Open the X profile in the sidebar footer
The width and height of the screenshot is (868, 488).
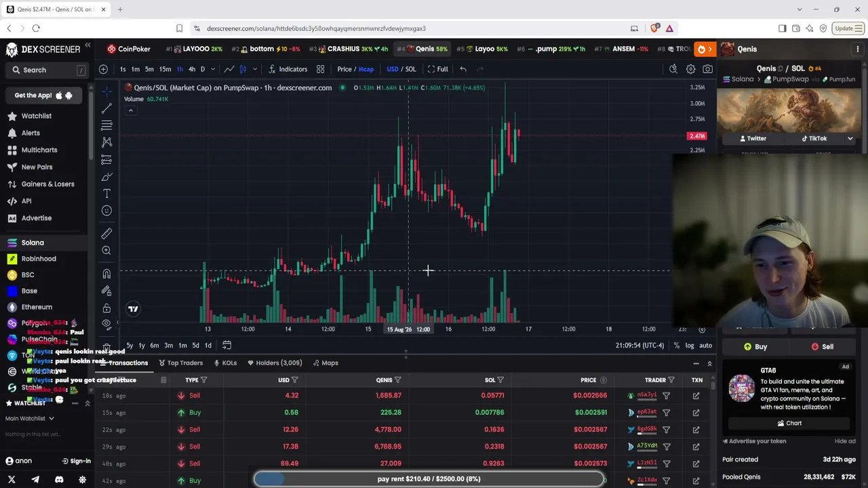pyautogui.click(x=12, y=480)
